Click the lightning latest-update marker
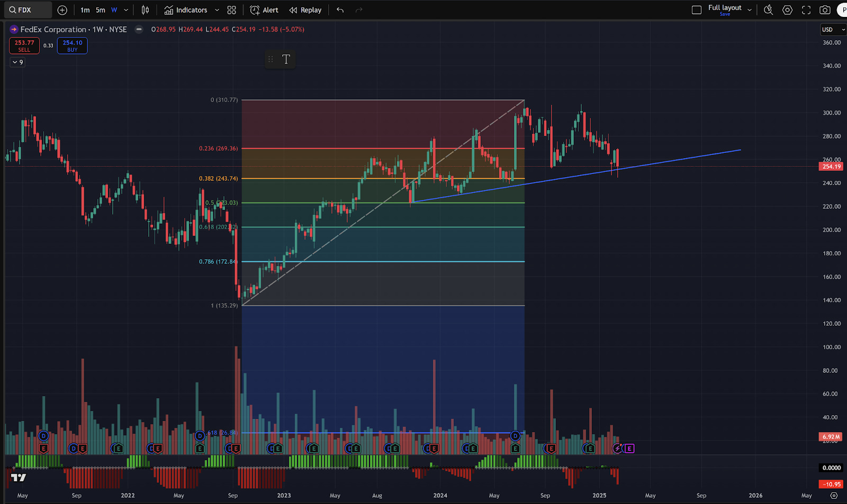The height and width of the screenshot is (504, 847). (618, 448)
